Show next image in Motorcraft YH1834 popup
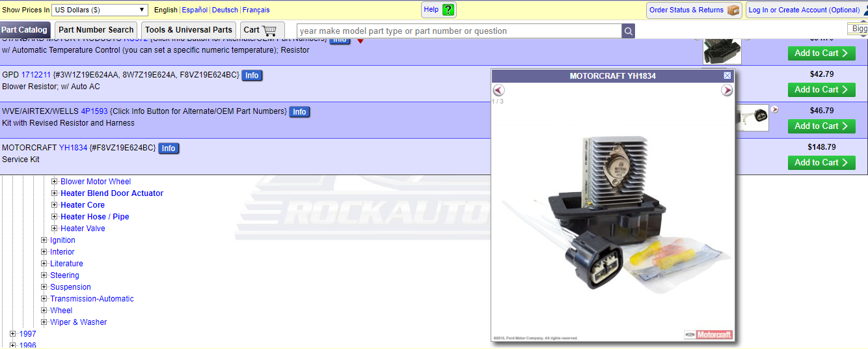 pyautogui.click(x=727, y=91)
